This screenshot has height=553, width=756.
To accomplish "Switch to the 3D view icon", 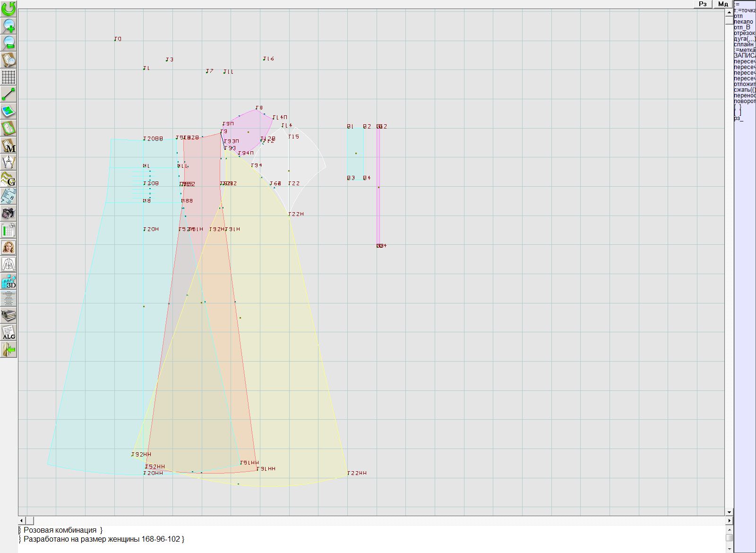I will (9, 282).
